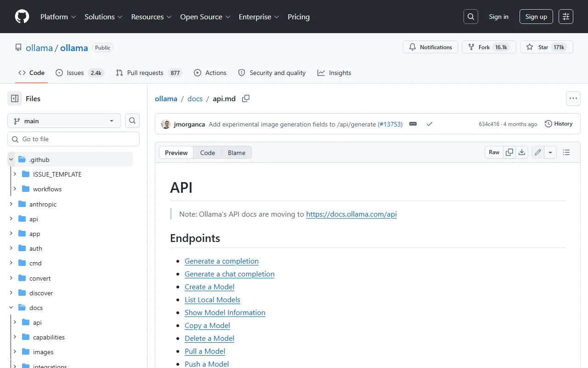
Task: Switch to the Code repository tab
Action: click(31, 73)
